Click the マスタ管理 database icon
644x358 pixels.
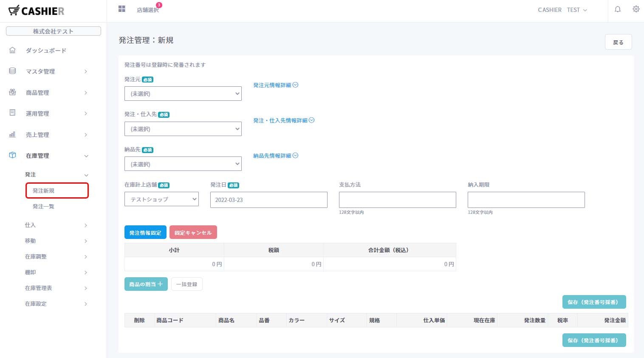tap(12, 71)
